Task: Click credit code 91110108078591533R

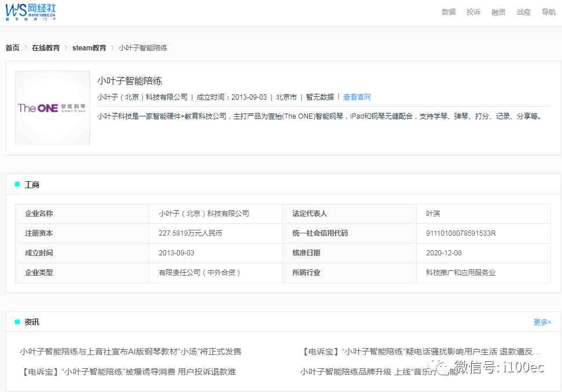Action: click(x=461, y=233)
